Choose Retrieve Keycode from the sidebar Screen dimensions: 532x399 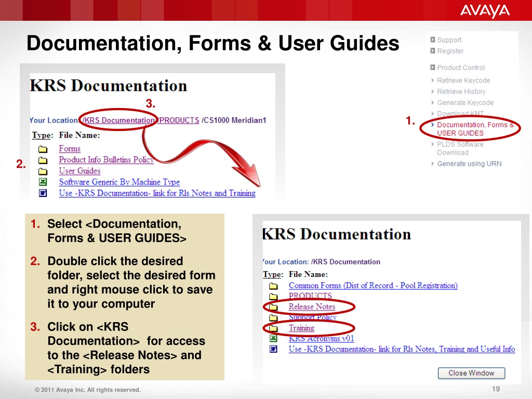463,81
